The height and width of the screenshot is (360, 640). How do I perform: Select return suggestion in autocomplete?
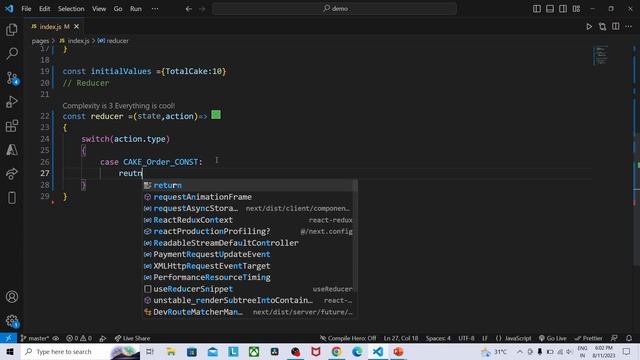(x=249, y=185)
